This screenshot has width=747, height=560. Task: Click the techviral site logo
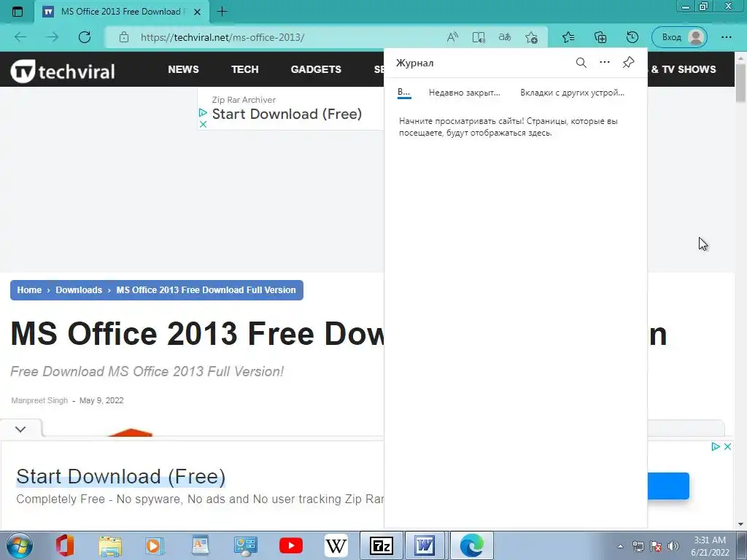tap(63, 71)
